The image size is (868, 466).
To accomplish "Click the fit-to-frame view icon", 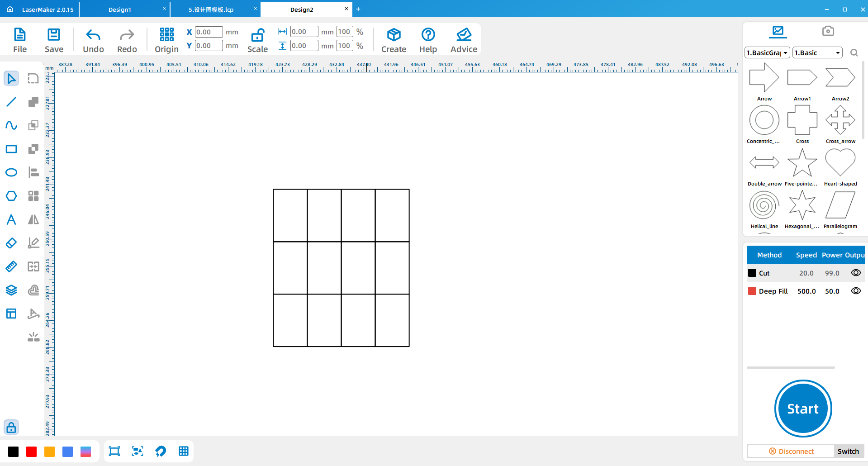I will (114, 451).
